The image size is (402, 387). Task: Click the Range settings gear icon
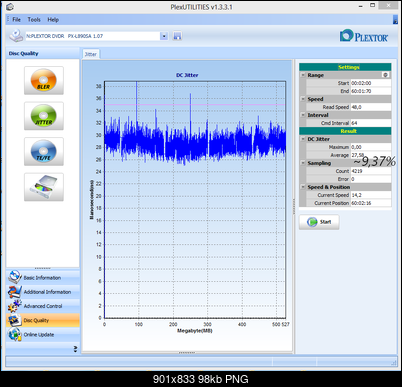(386, 75)
